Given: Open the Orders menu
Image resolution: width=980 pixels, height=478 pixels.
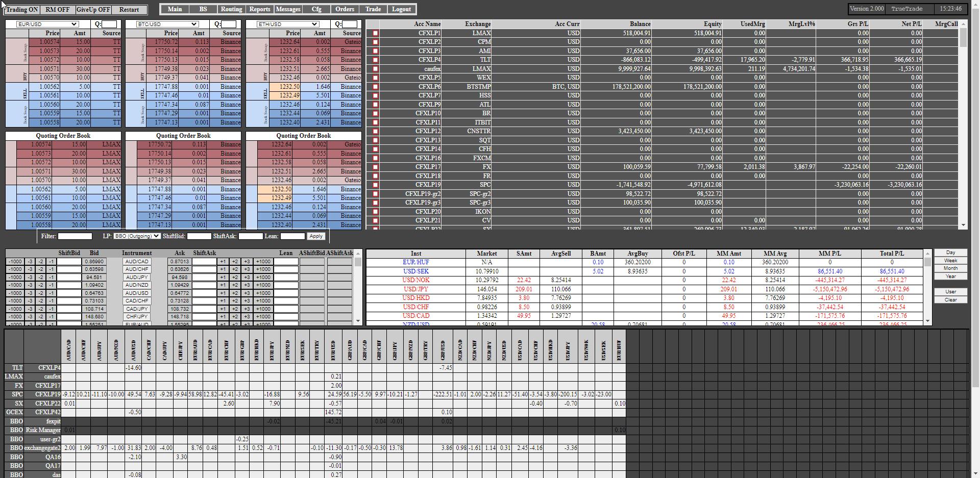Looking at the screenshot, I should (x=345, y=9).
